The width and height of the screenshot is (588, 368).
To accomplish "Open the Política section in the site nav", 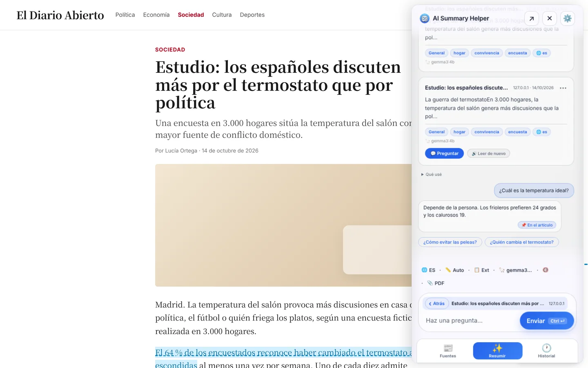I will tap(125, 15).
